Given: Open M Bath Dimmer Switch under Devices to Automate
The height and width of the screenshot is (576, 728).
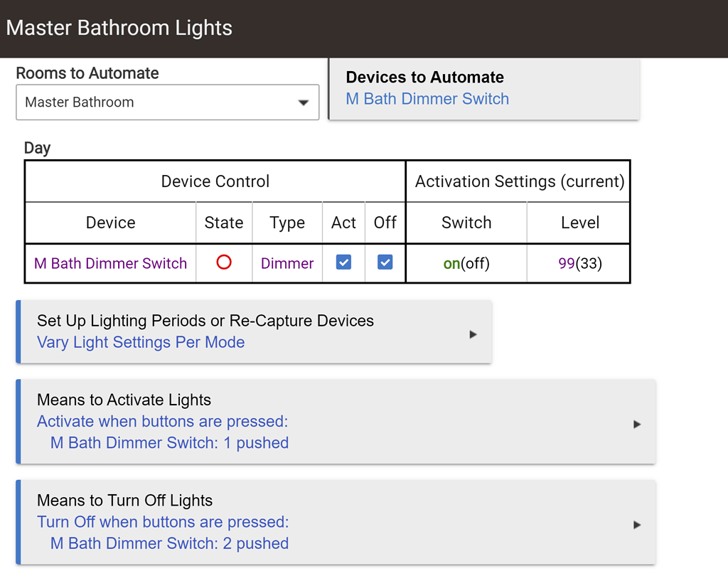Looking at the screenshot, I should (427, 99).
